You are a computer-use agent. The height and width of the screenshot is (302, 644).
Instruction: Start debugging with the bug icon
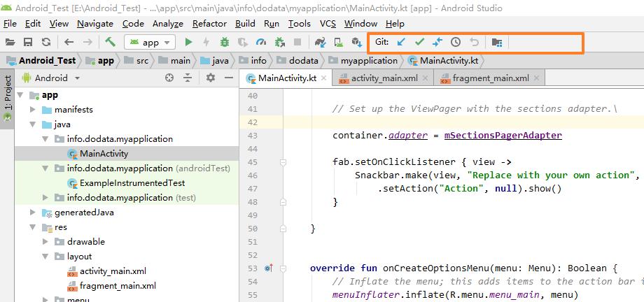[224, 43]
